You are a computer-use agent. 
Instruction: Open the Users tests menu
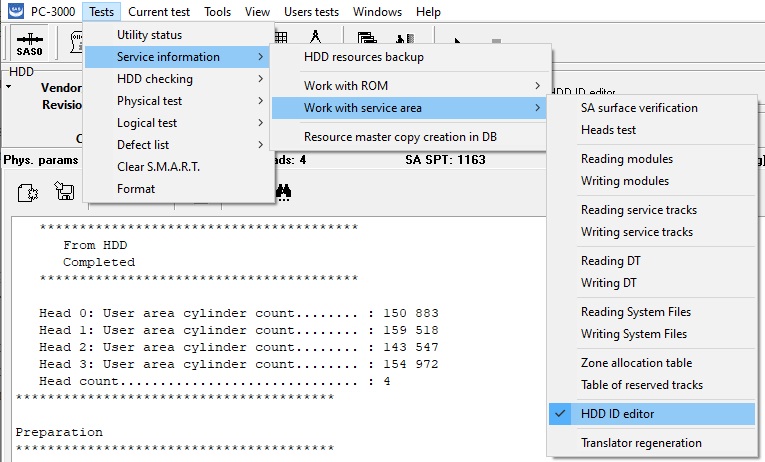coord(312,12)
